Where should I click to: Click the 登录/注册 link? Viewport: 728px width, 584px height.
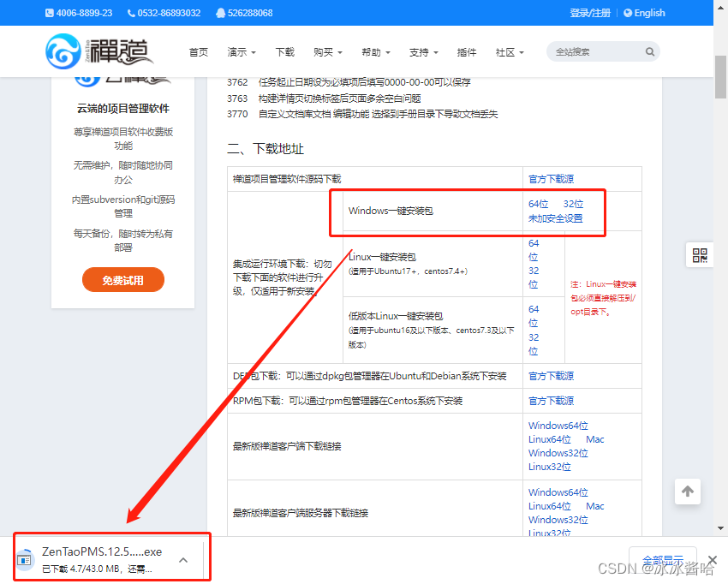(590, 13)
